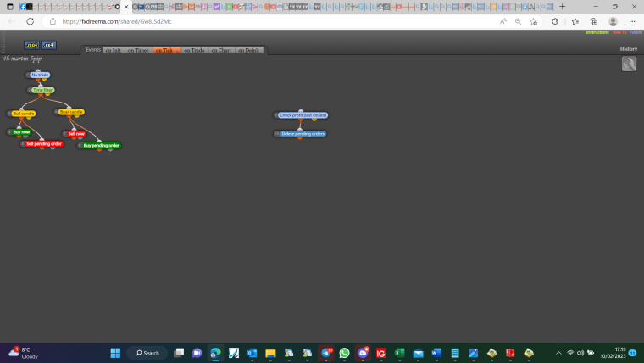Viewport: 644px width, 363px height.
Task: Open the tab actions menu icon
Action: (10, 7)
